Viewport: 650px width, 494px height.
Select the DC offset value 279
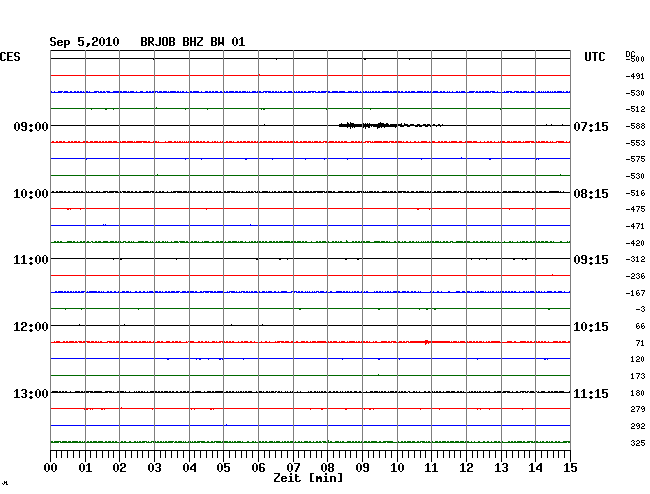[638, 409]
